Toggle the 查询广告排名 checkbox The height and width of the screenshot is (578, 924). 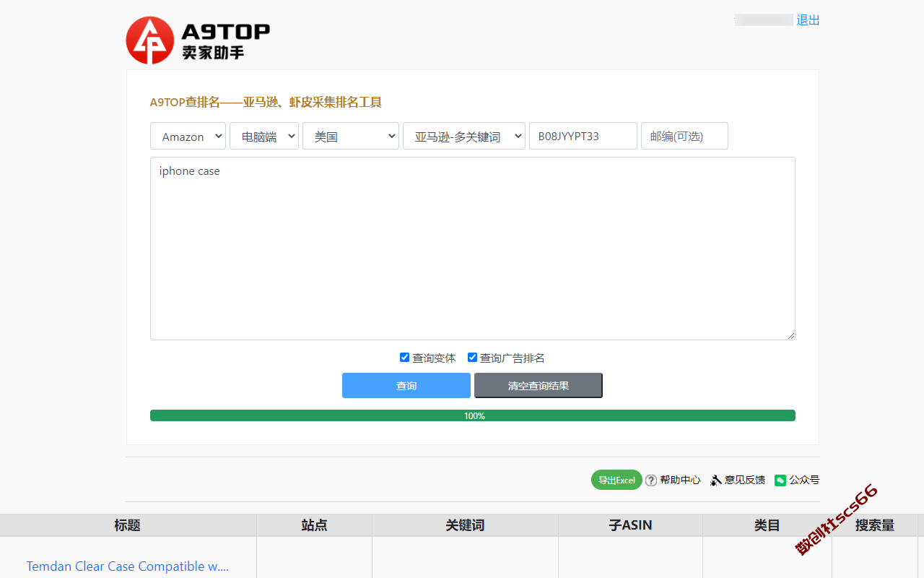pos(472,357)
